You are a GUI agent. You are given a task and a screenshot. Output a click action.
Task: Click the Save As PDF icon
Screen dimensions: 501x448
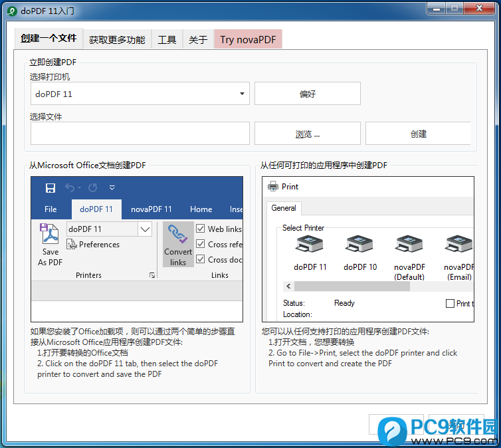click(50, 235)
